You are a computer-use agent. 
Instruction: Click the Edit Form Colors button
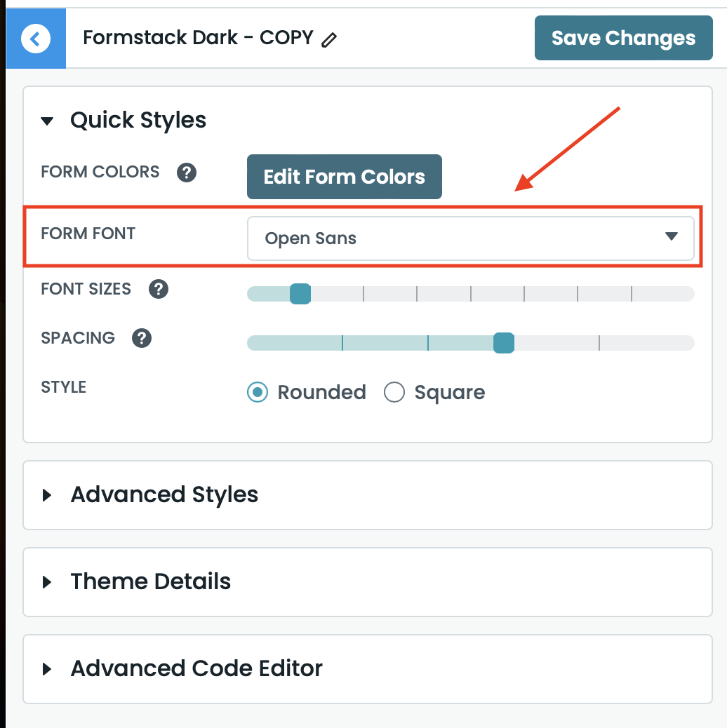click(344, 177)
